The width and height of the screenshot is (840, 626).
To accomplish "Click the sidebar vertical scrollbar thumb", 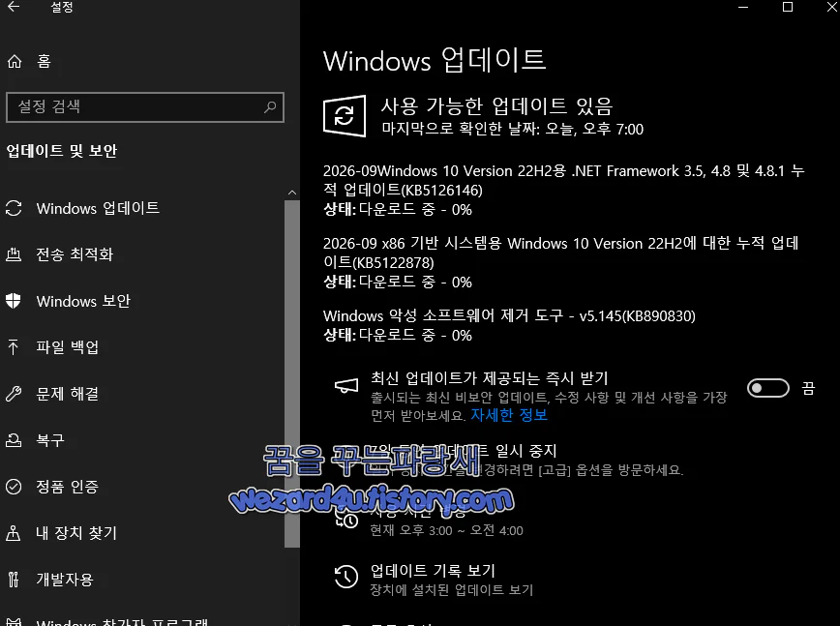I will pos(292,373).
